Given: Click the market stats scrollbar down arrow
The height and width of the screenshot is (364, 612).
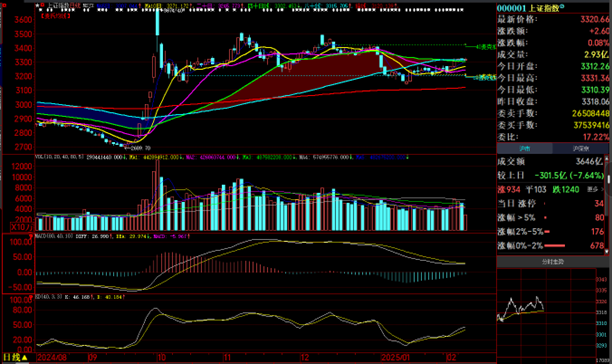Looking at the screenshot, I should coord(607,252).
